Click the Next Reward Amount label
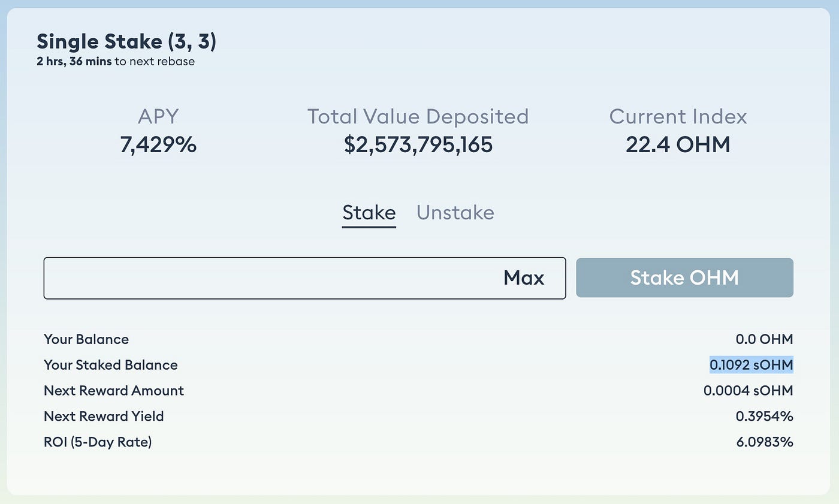Screen dimensions: 839x504 click(x=114, y=391)
